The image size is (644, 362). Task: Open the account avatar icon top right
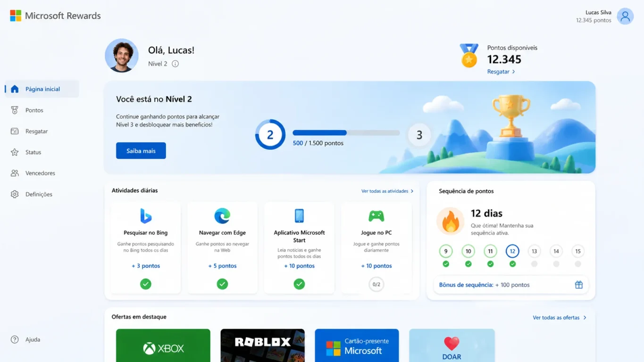pyautogui.click(x=625, y=16)
